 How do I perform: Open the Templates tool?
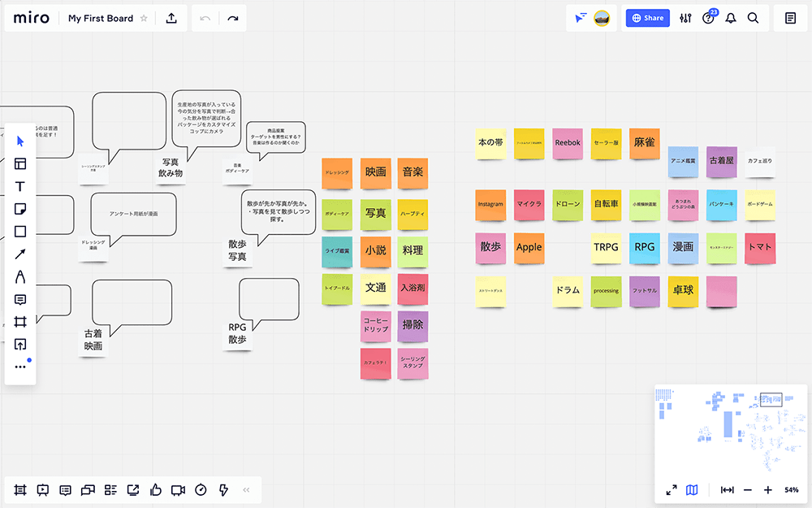(x=20, y=163)
